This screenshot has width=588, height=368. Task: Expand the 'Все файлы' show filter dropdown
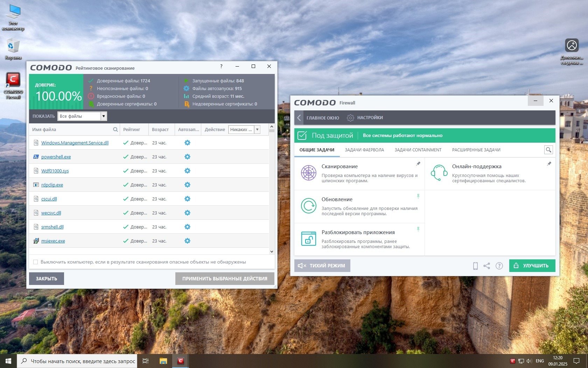104,116
